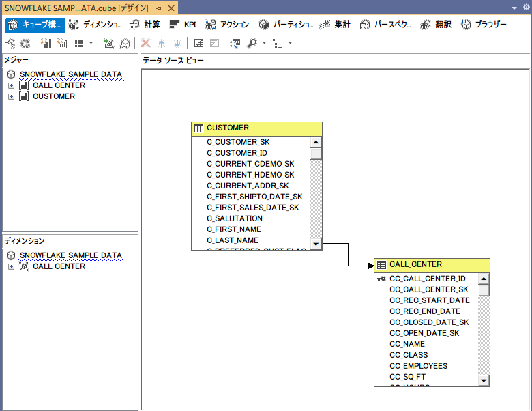The width and height of the screenshot is (532, 411).
Task: Click the gear icon in the tab bar
Action: (527, 7)
